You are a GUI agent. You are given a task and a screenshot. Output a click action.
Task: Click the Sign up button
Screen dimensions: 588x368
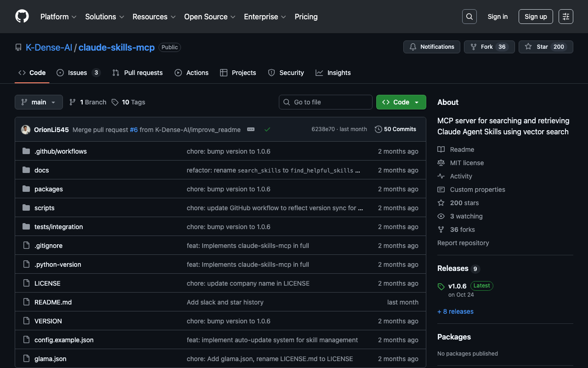coord(536,17)
